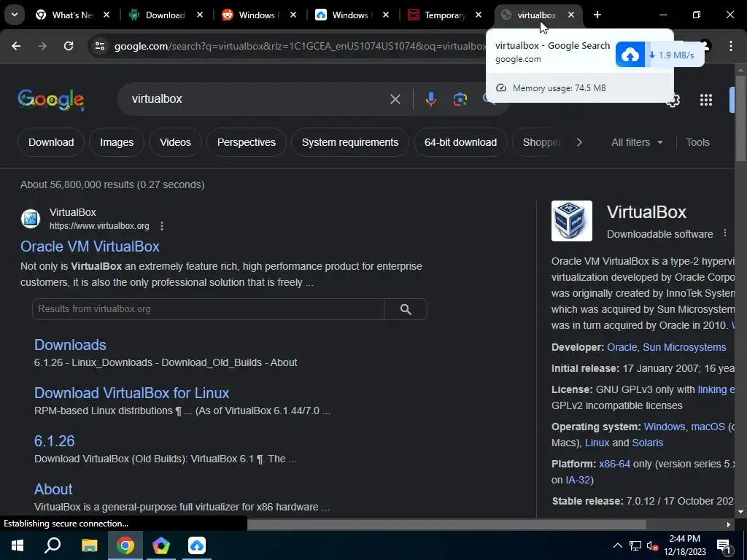
Task: Open the x86-64 platform link
Action: pos(614,464)
